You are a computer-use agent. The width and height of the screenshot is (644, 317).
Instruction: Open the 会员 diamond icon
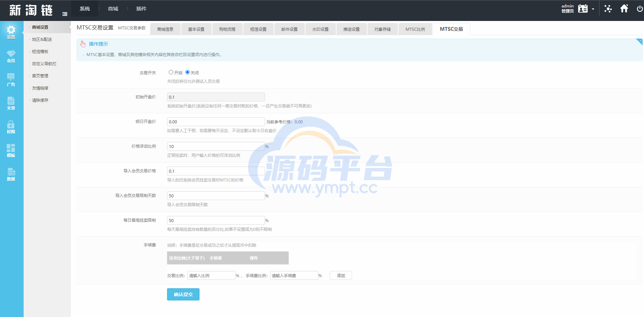[x=11, y=56]
